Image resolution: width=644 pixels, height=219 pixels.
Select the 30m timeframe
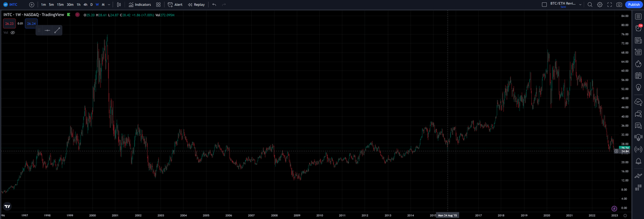(x=70, y=4)
